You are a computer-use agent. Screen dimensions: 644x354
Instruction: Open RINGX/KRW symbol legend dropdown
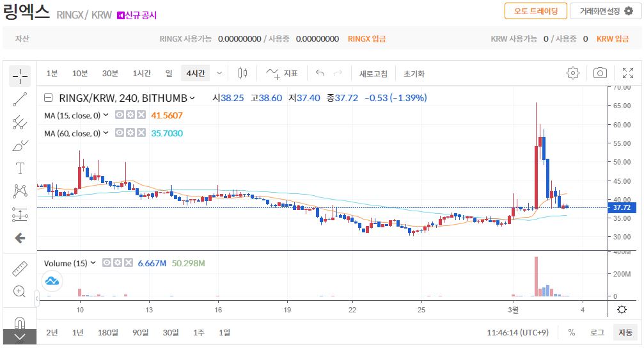[192, 98]
